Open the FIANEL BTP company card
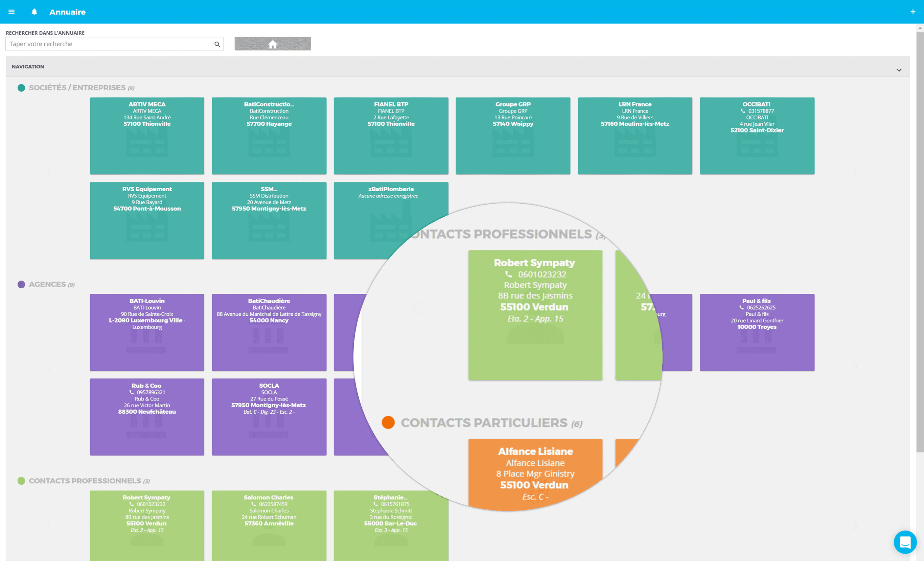This screenshot has width=924, height=561. 391,136
